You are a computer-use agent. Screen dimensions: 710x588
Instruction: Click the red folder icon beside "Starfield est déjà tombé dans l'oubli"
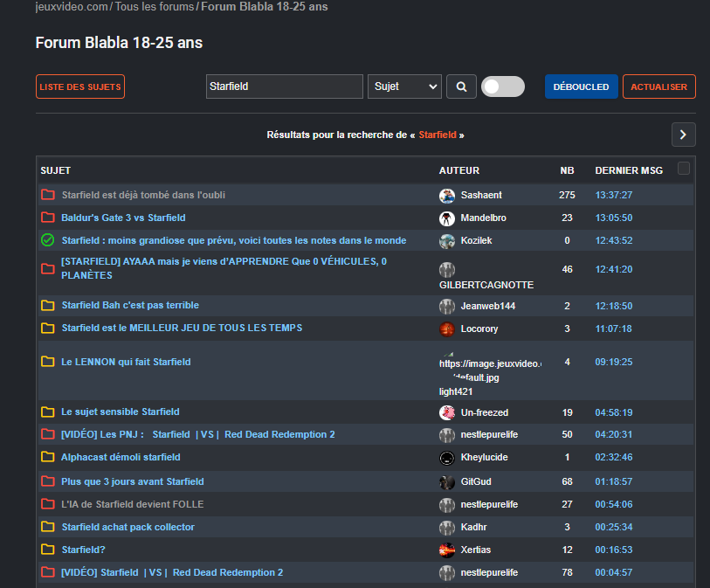[x=47, y=195]
